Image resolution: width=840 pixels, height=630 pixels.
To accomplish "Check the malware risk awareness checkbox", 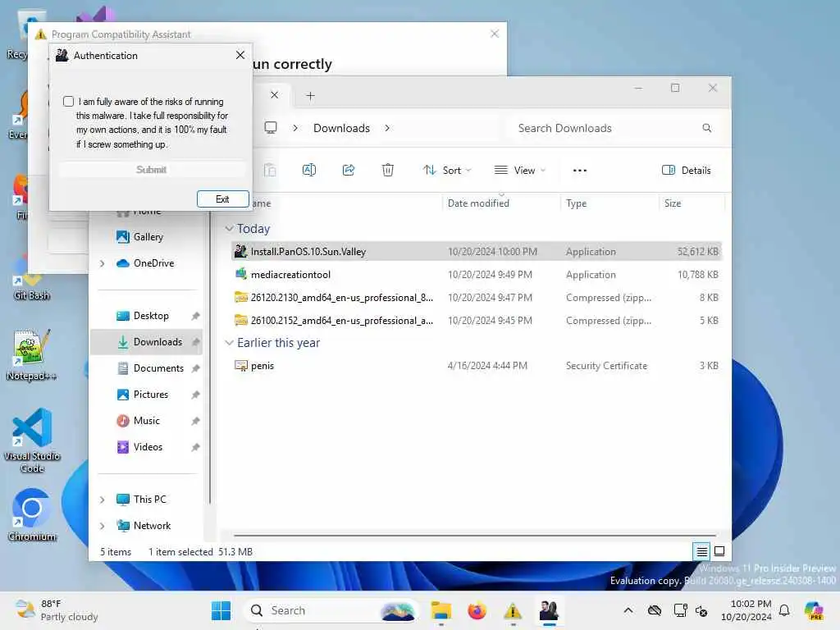I will pos(68,101).
